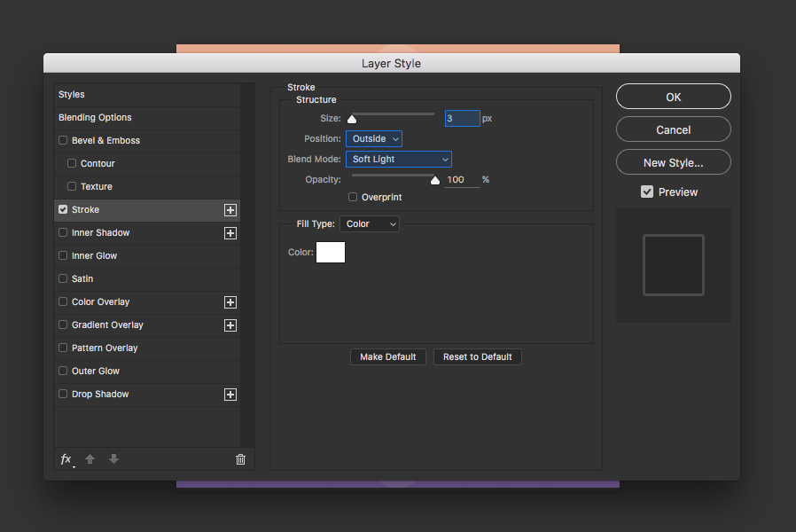The height and width of the screenshot is (532, 796).
Task: Add another Stroke with plus icon
Action: pyautogui.click(x=230, y=210)
